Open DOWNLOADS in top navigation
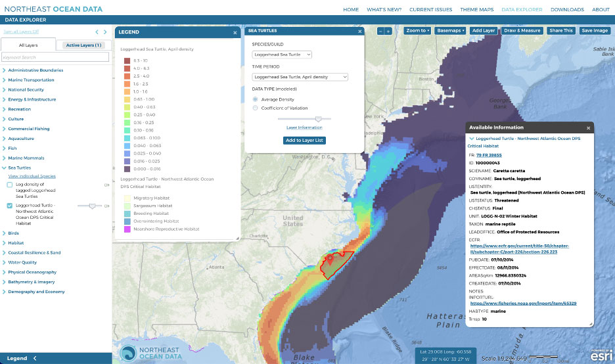This screenshot has height=364, width=615. [x=567, y=9]
